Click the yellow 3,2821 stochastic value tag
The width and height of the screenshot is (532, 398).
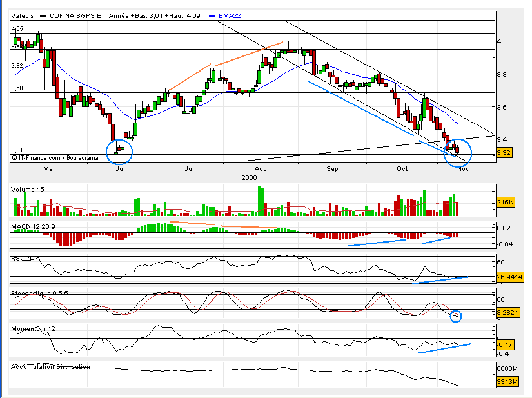pyautogui.click(x=508, y=312)
